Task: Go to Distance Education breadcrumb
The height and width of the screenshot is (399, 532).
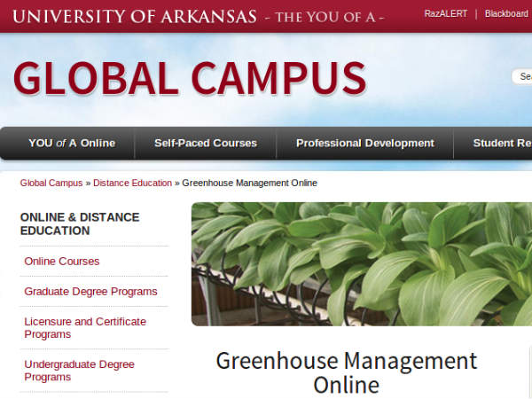Action: (132, 183)
